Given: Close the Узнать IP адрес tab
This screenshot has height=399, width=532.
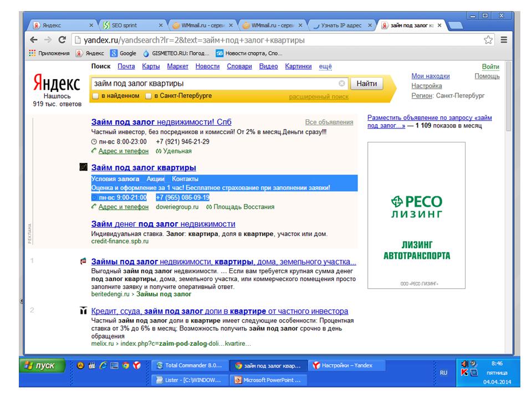Looking at the screenshot, I should pyautogui.click(x=370, y=25).
